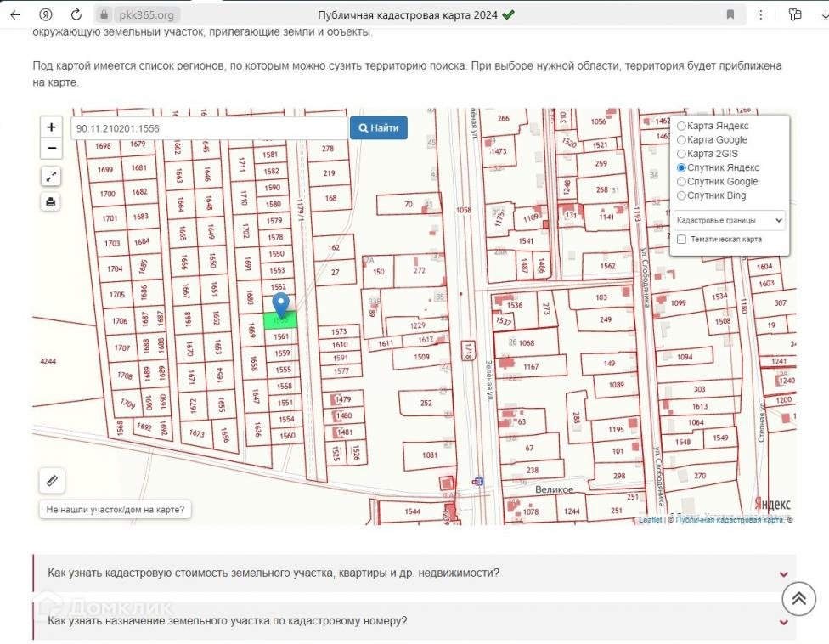Open downloads via the arrow icon
This screenshot has width=829, height=644.
point(825,14)
